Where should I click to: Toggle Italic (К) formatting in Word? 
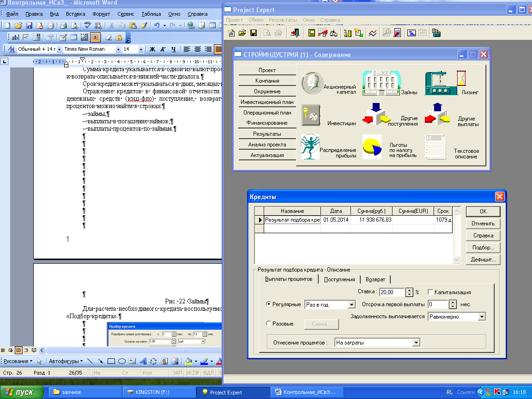163,49
